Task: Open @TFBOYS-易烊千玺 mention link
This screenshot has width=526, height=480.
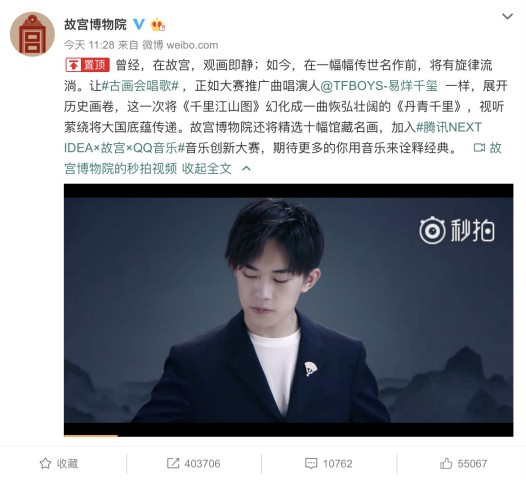Action: click(379, 86)
